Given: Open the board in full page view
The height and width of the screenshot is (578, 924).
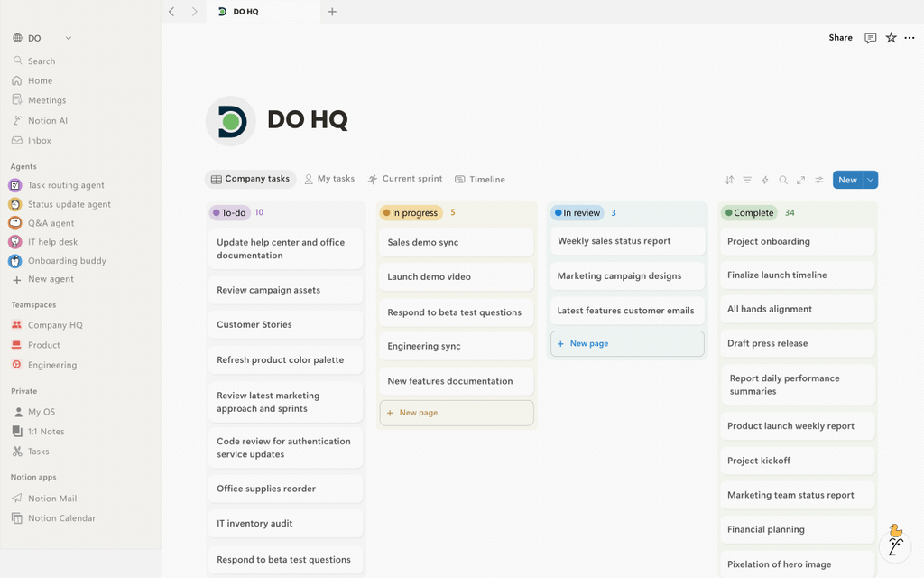Looking at the screenshot, I should tap(801, 180).
